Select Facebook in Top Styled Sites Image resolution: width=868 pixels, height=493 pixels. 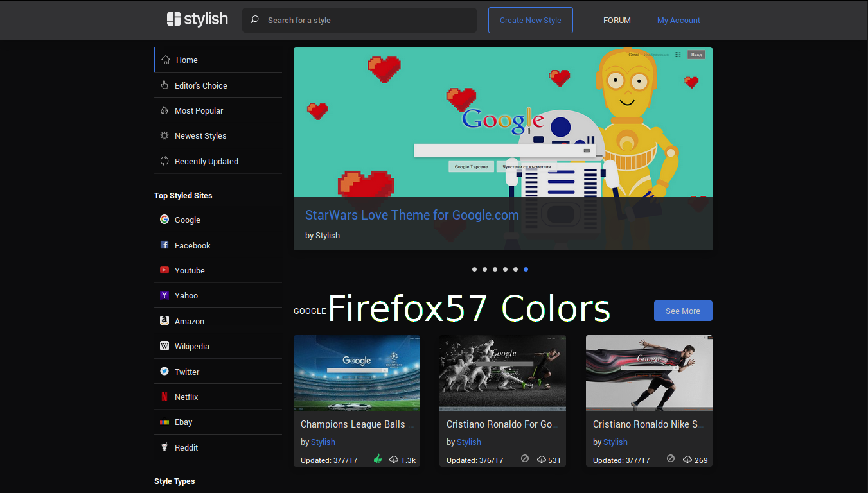point(218,245)
